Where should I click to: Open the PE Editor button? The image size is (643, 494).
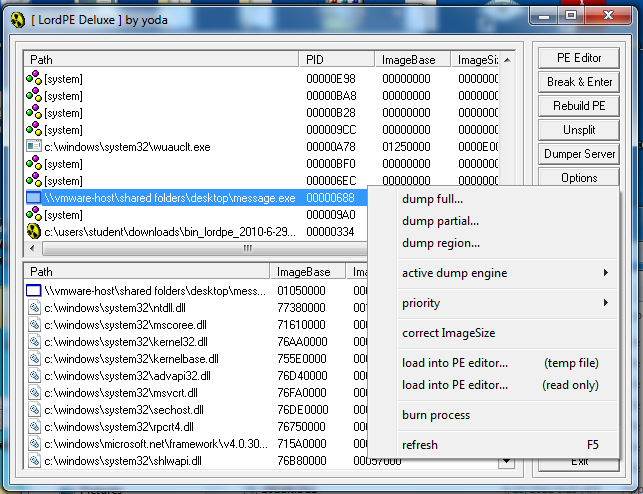[x=579, y=58]
